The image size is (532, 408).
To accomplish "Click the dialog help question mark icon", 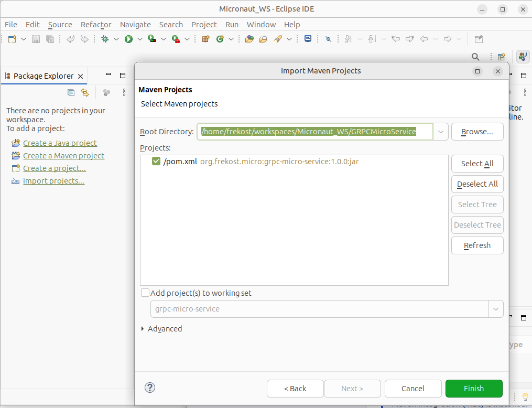I will pyautogui.click(x=149, y=388).
